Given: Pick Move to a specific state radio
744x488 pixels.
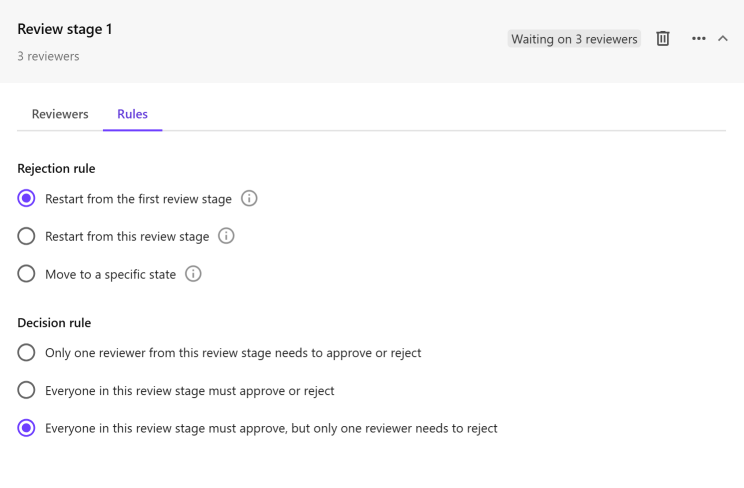Looking at the screenshot, I should point(26,274).
